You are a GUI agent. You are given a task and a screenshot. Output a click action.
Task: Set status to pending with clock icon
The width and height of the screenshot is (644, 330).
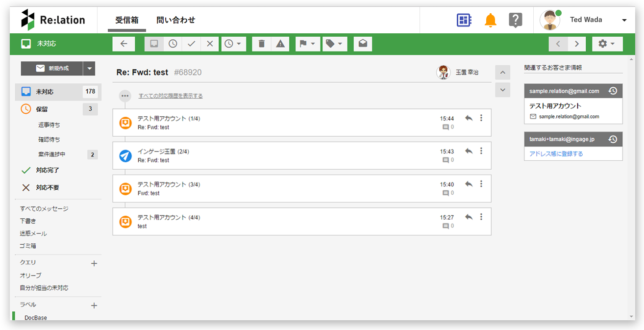coord(173,44)
